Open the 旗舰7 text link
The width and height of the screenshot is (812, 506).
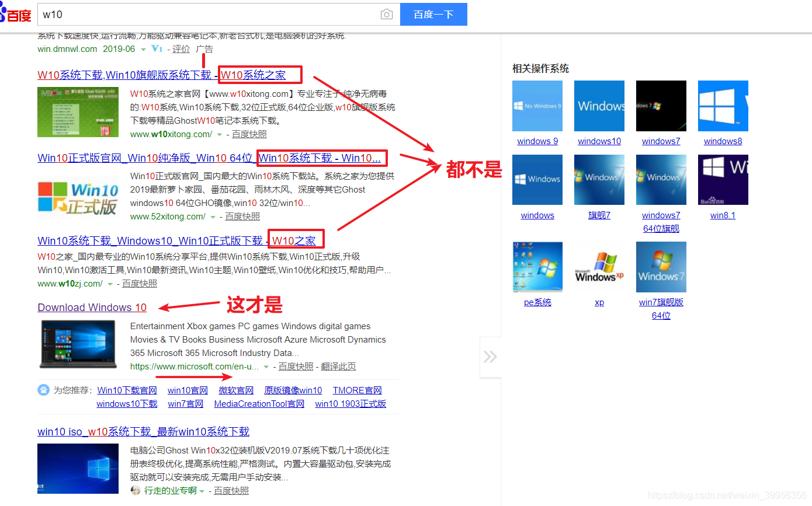(599, 215)
